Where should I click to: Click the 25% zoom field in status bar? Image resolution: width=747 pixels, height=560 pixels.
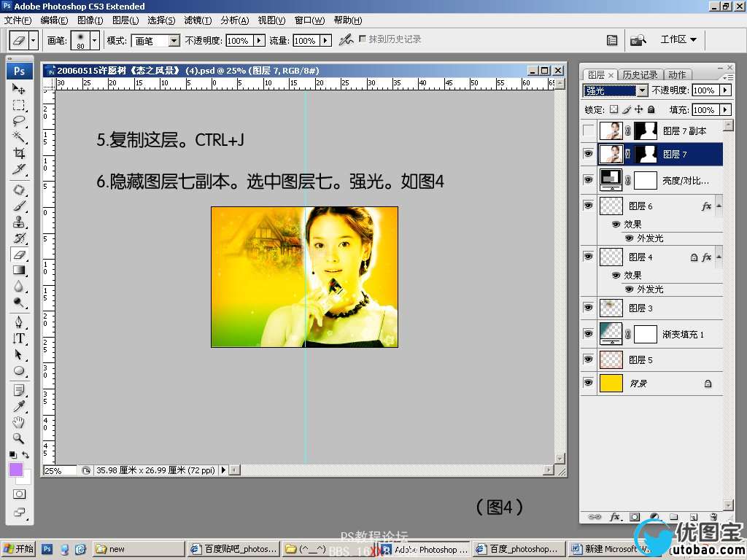pyautogui.click(x=59, y=470)
